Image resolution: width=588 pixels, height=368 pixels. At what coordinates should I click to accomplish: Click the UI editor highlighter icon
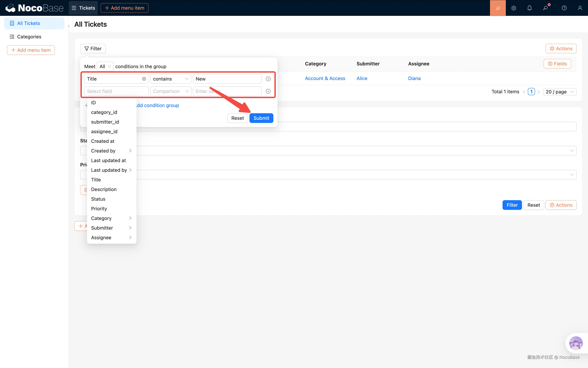coord(498,8)
